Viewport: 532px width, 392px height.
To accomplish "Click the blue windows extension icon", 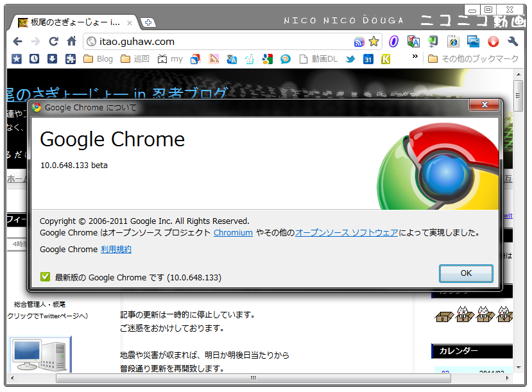I will click(473, 41).
